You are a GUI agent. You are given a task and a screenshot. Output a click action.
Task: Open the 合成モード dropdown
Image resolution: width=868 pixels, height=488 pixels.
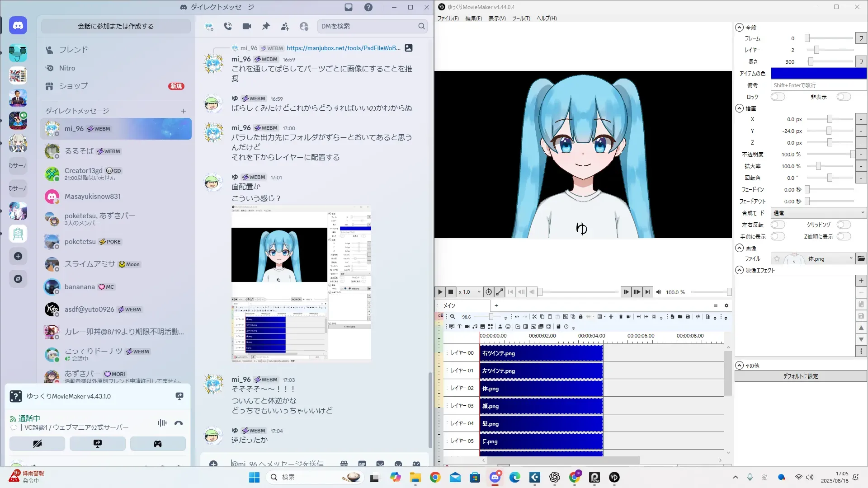[818, 213]
